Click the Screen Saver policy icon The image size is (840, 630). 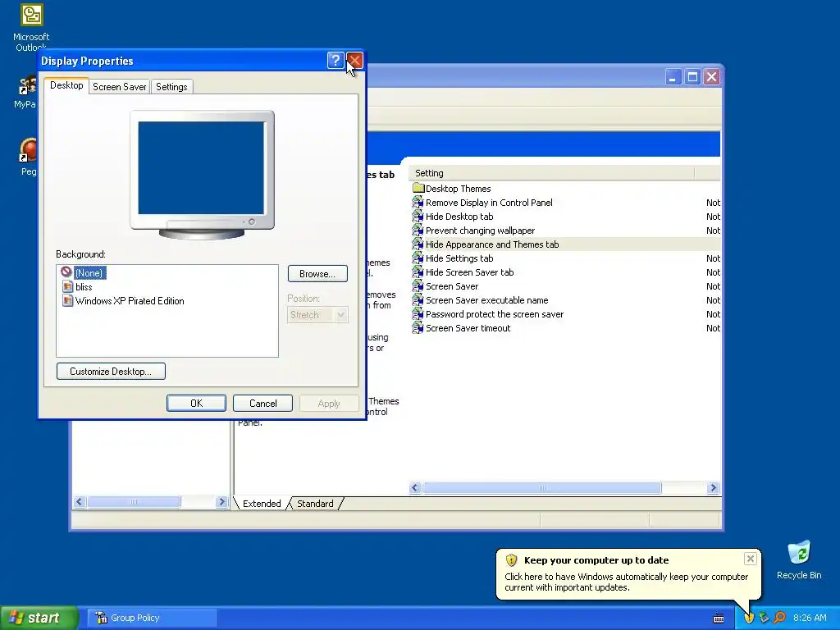pyautogui.click(x=418, y=286)
